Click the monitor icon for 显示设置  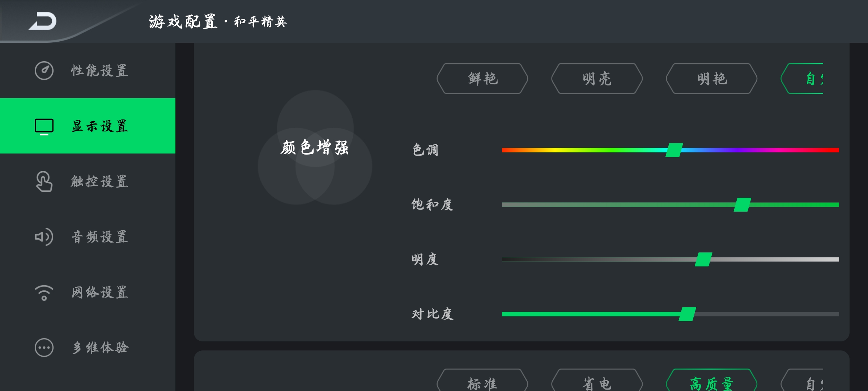point(44,127)
